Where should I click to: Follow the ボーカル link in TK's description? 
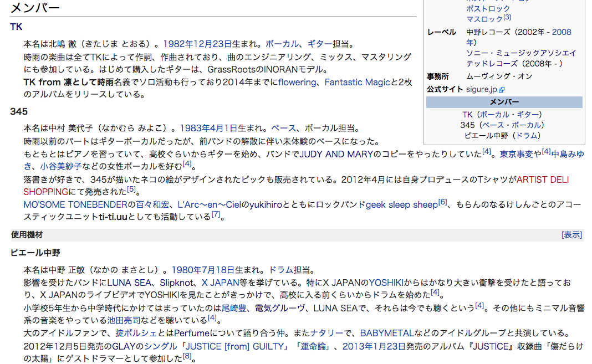click(282, 44)
